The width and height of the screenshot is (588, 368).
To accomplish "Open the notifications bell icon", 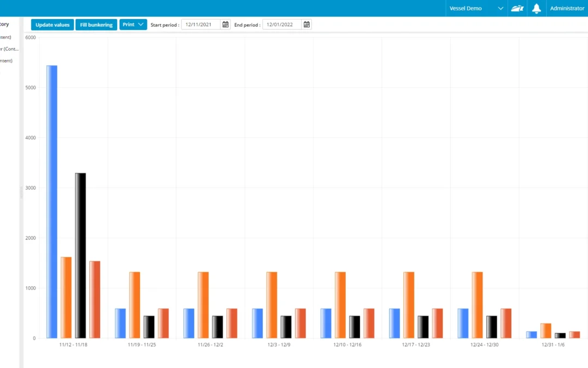I will coord(536,8).
